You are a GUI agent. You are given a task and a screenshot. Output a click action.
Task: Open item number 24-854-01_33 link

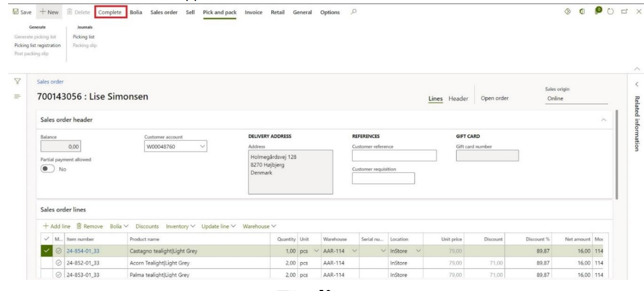click(83, 250)
